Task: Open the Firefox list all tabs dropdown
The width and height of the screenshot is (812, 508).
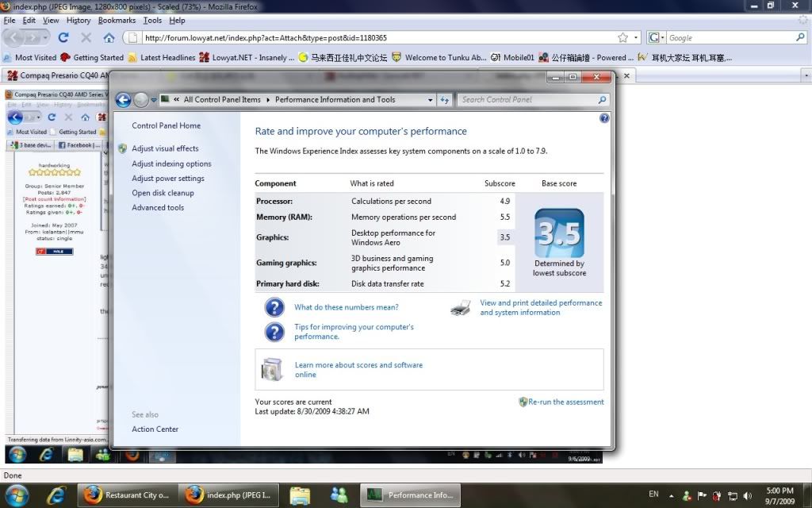Action: tap(806, 75)
